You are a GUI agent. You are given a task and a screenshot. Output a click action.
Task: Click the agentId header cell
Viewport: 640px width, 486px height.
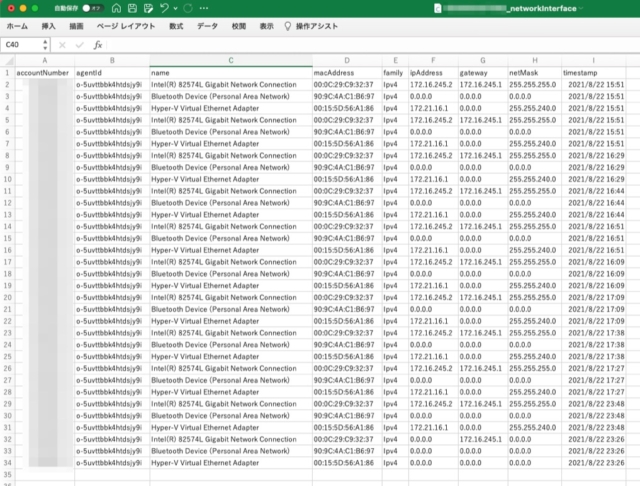tap(112, 73)
